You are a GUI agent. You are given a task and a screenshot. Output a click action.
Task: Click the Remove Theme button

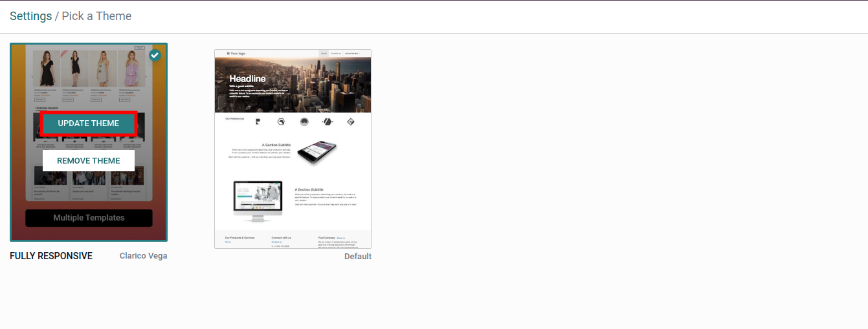(89, 161)
